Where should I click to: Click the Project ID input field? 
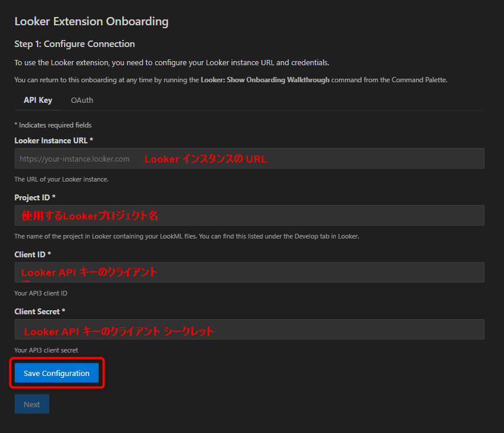pos(250,216)
